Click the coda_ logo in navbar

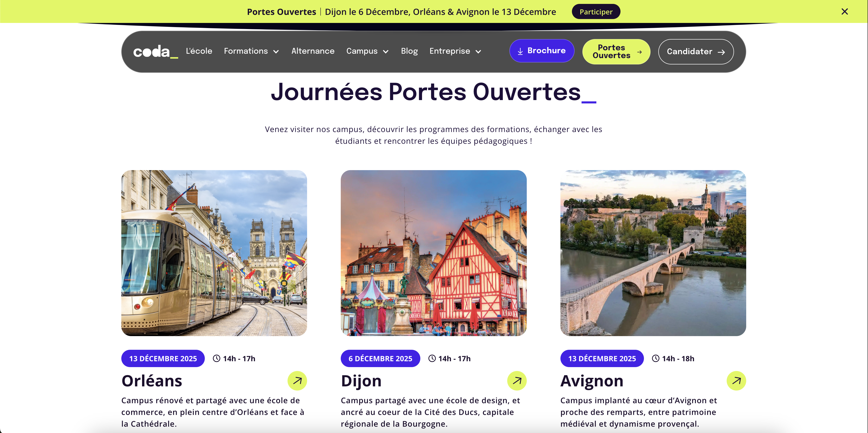click(x=155, y=52)
